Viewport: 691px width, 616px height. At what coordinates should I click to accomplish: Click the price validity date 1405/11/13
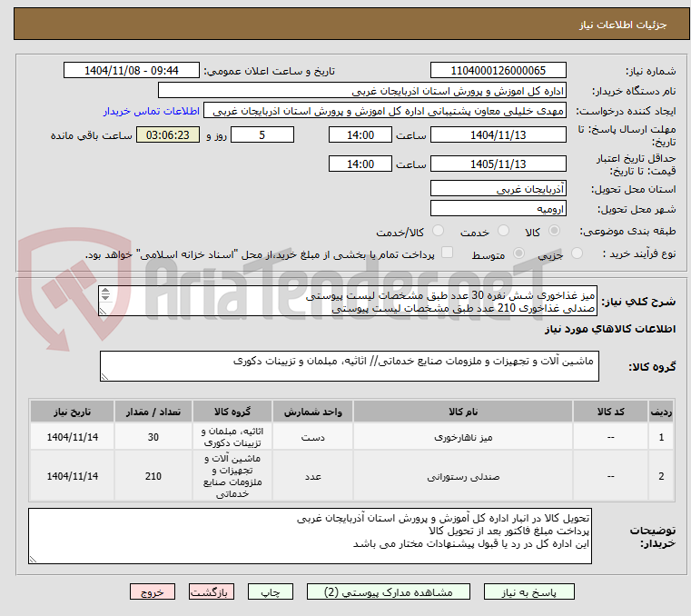(x=498, y=164)
